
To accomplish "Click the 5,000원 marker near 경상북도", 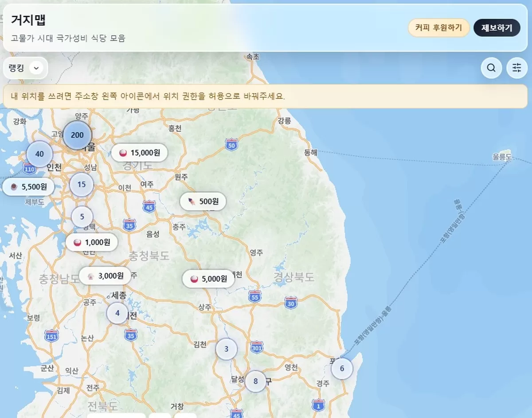I will [208, 279].
